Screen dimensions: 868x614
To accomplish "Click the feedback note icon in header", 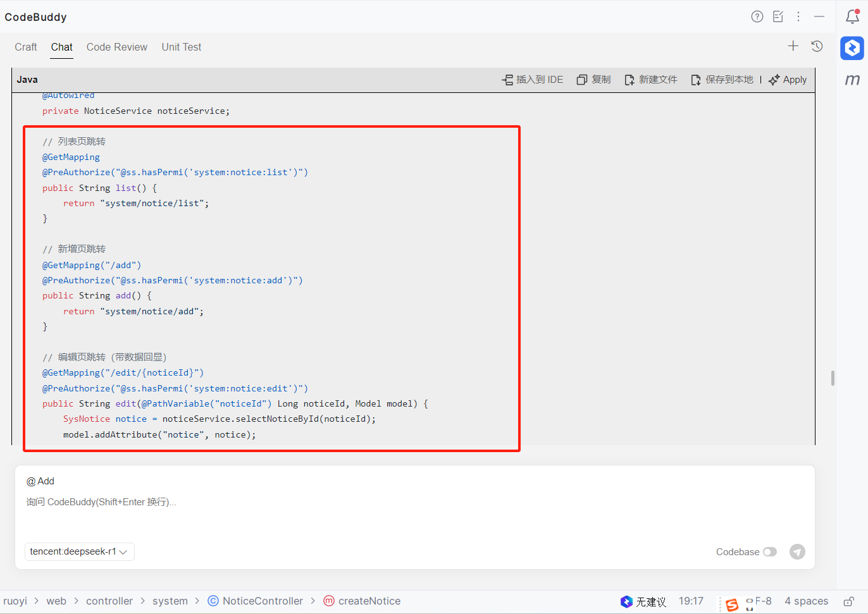I will click(778, 17).
